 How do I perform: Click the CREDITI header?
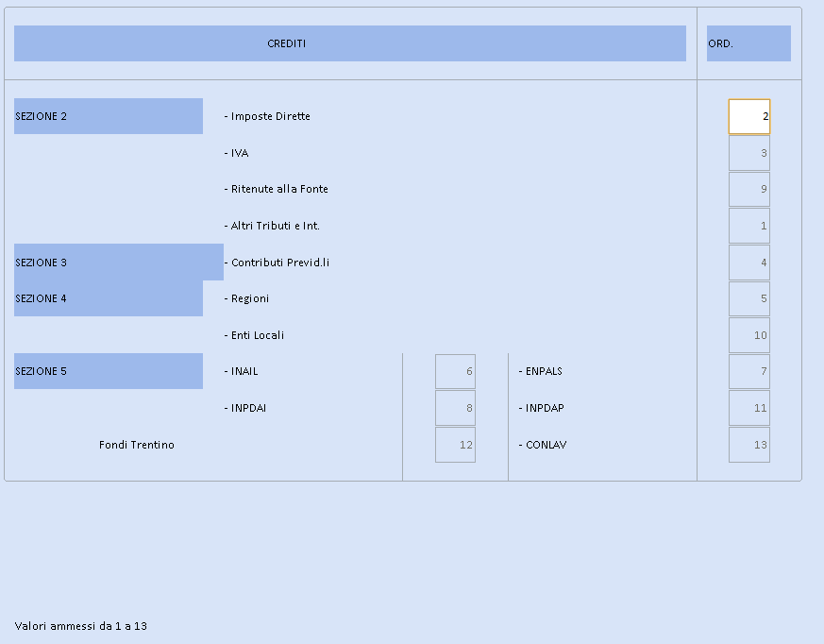click(350, 43)
